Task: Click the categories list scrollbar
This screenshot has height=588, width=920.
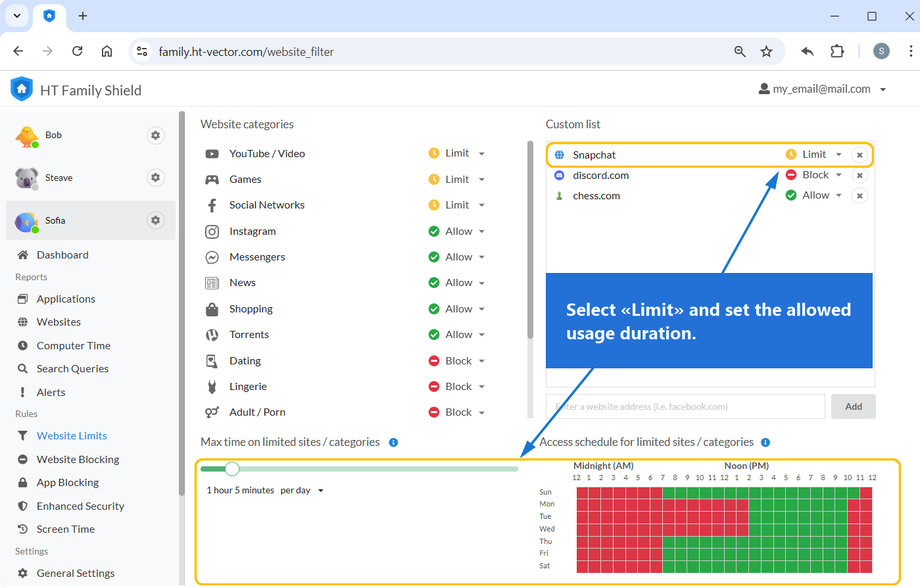Action: tap(530, 240)
